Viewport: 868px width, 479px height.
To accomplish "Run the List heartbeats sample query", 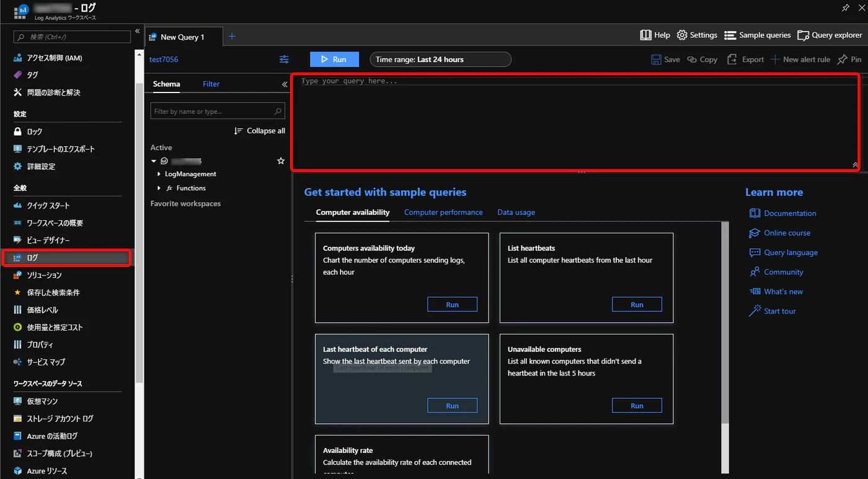I will 637,305.
